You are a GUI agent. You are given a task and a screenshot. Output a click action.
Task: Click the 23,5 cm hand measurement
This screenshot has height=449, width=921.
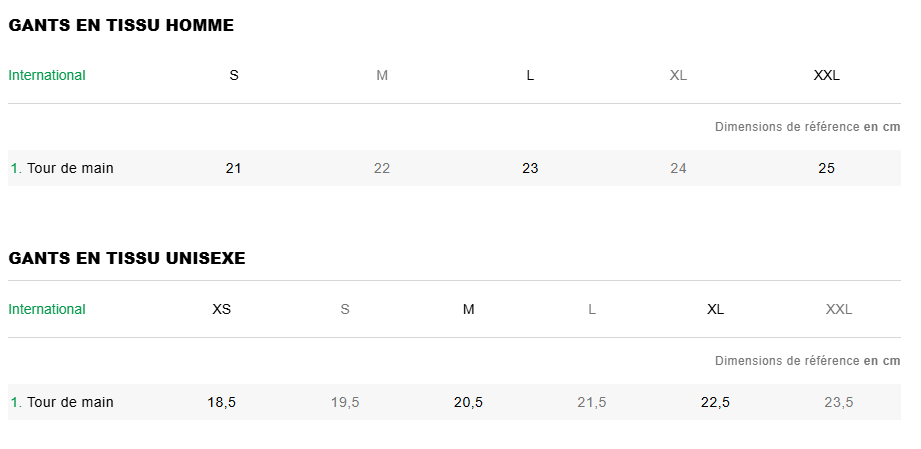pos(838,402)
